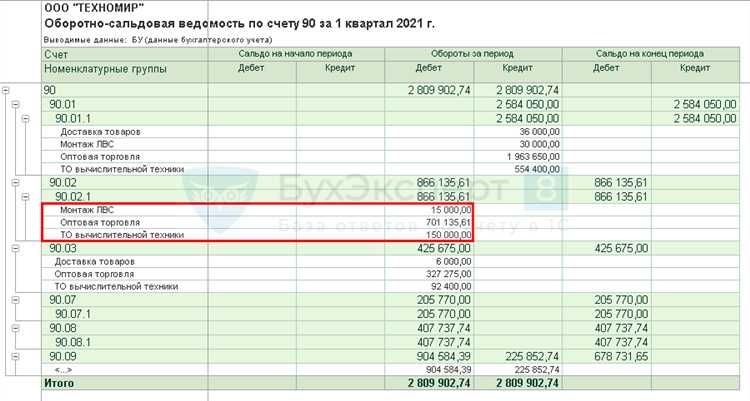Click 'Монтаж ЛВС' under 90.01.1
This screenshot has width=750, height=401.
pyautogui.click(x=87, y=144)
